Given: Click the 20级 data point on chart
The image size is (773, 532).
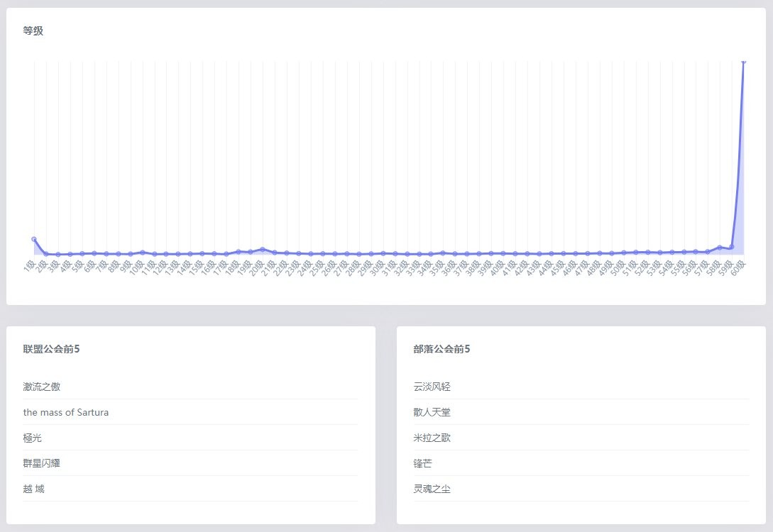Looking at the screenshot, I should (x=262, y=249).
